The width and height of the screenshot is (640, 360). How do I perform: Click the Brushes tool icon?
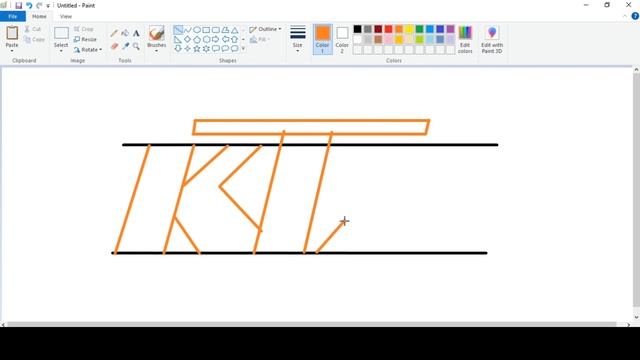coord(157,33)
